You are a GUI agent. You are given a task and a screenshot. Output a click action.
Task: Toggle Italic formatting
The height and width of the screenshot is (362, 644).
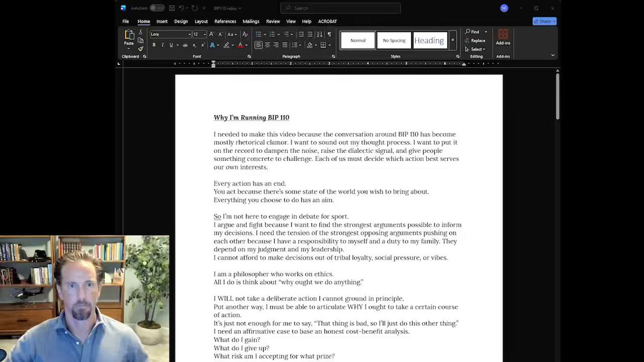tap(163, 45)
